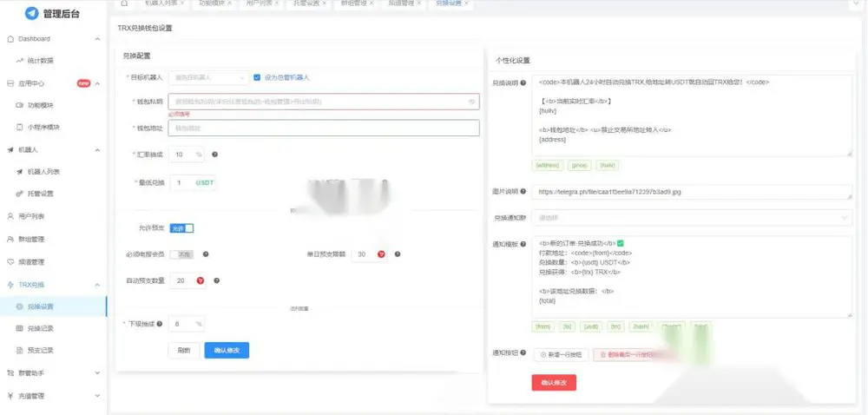Click the red TRX icon in 自动预支数量 field
Viewport: 868px width, 415px height.
(x=200, y=280)
